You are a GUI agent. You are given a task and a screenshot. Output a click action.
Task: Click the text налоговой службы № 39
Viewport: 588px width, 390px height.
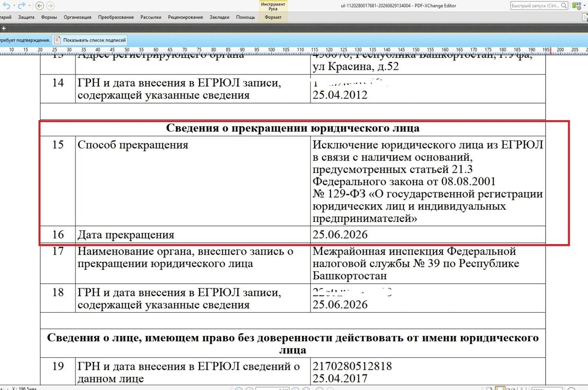(x=376, y=264)
